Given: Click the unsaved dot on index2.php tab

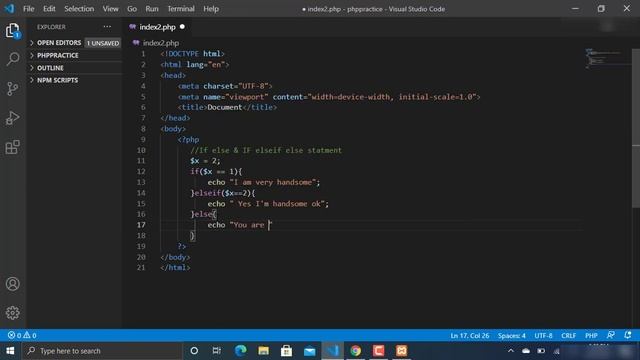Looking at the screenshot, I should [x=182, y=27].
